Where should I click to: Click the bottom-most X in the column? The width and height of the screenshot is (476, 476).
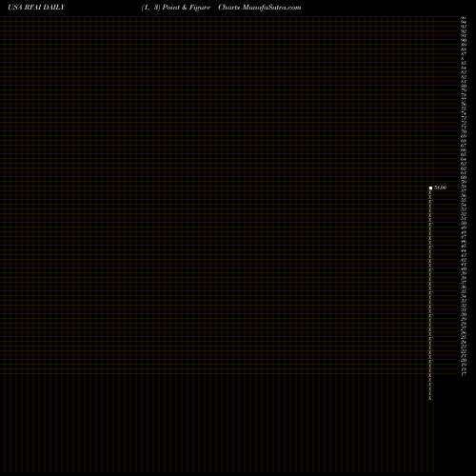pos(430,397)
